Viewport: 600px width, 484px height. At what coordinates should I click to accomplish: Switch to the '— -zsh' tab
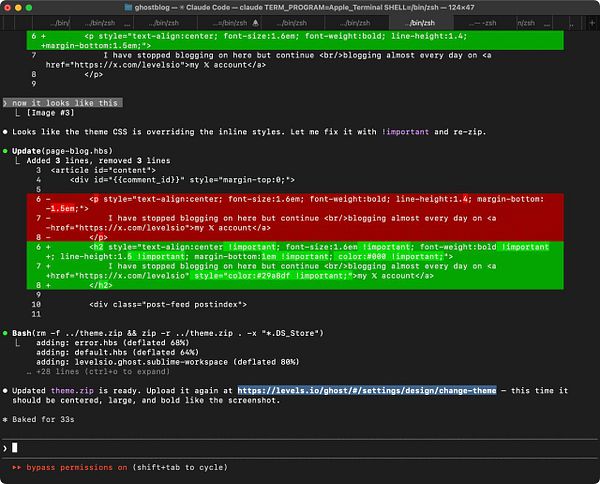pos(484,23)
